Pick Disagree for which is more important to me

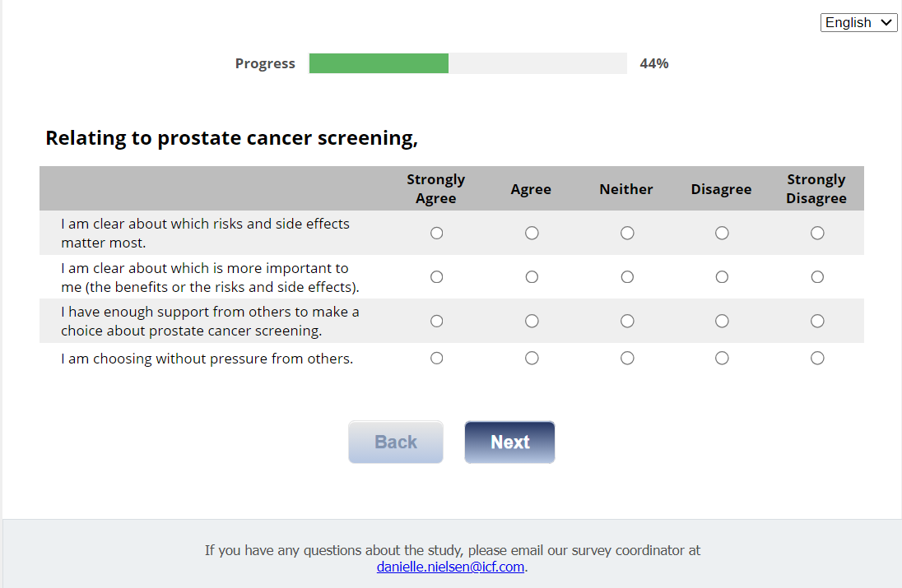[x=722, y=277]
